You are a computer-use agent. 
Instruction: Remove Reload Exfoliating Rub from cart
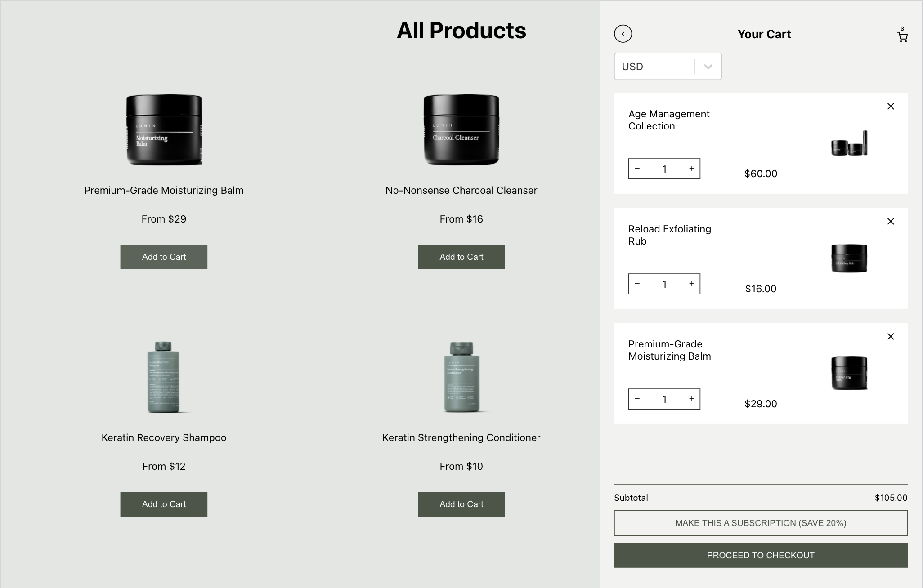(891, 222)
